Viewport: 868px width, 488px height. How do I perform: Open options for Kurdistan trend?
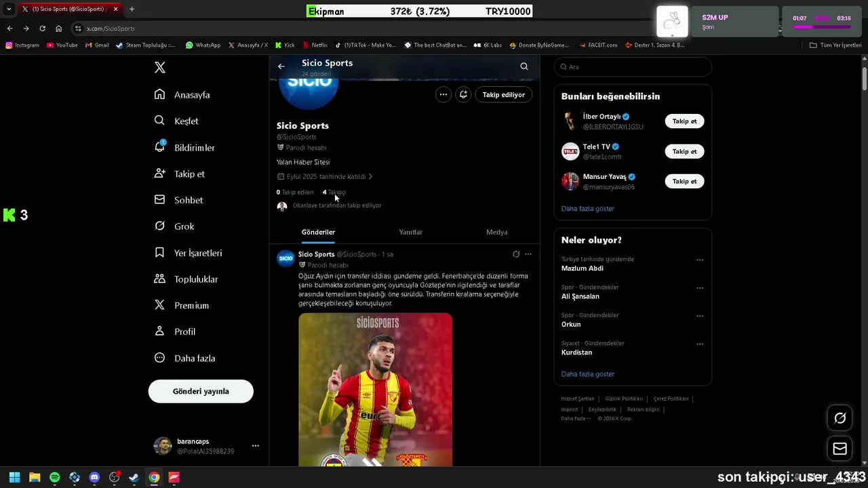click(x=700, y=344)
